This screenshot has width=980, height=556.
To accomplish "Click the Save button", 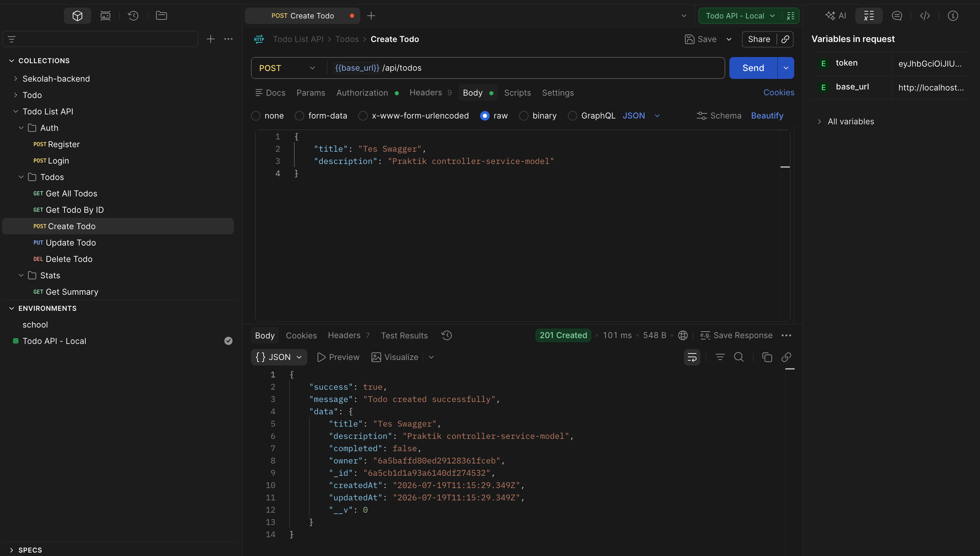I will coord(701,39).
